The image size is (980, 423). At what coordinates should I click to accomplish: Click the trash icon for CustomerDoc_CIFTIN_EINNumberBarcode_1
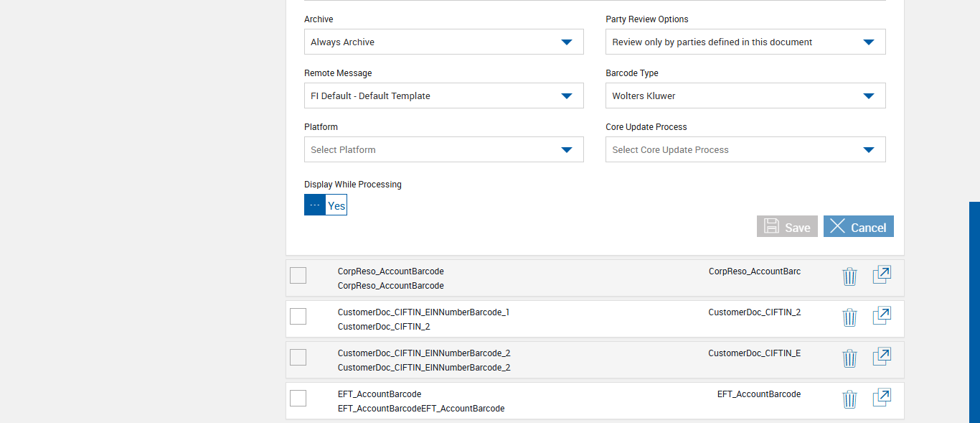click(x=849, y=317)
